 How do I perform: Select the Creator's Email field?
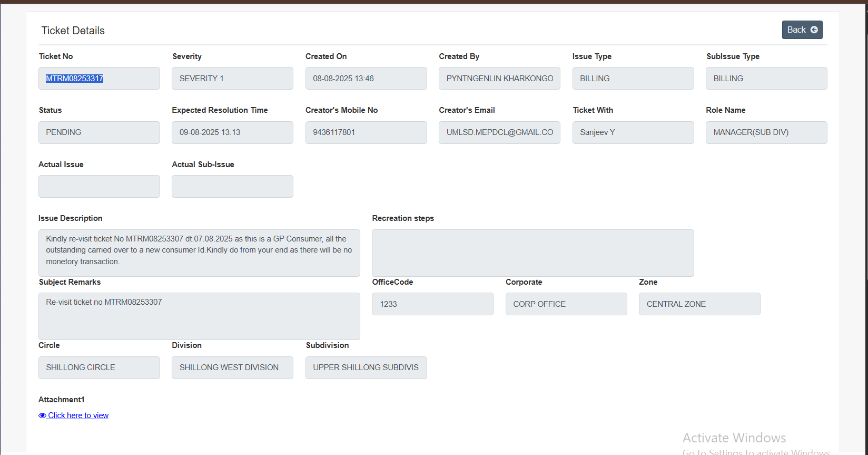tap(499, 132)
